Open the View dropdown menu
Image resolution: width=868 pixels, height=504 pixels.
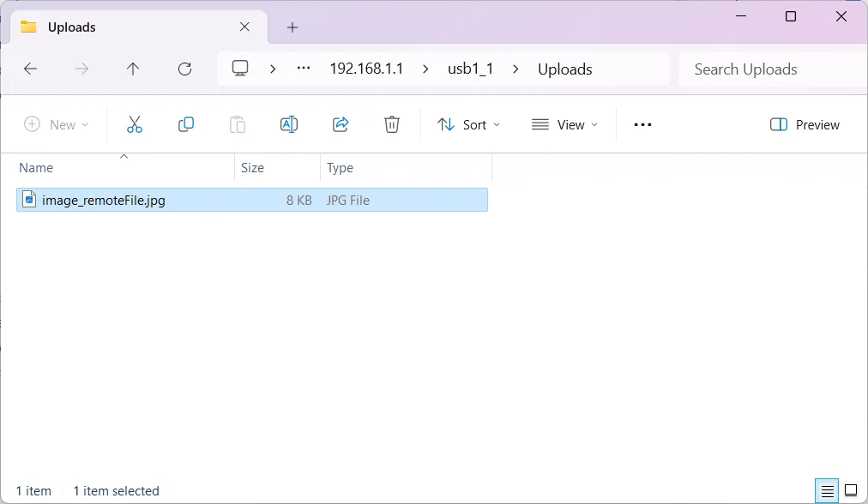tap(564, 124)
